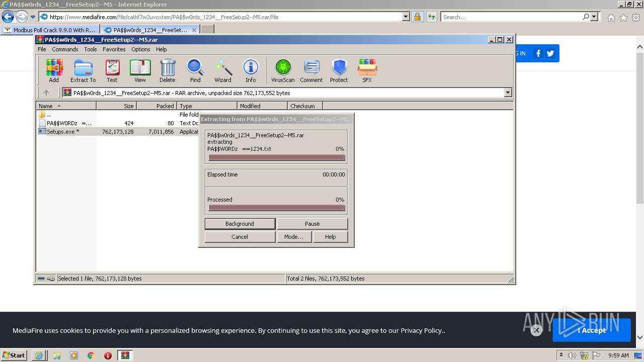
Task: Open the WinRAR taskbar icon
Action: click(125, 355)
